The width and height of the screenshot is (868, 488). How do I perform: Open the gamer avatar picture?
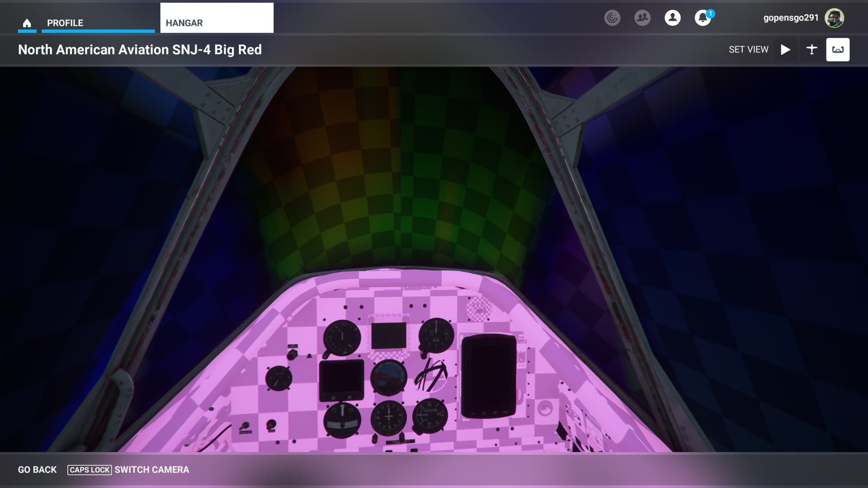click(834, 18)
